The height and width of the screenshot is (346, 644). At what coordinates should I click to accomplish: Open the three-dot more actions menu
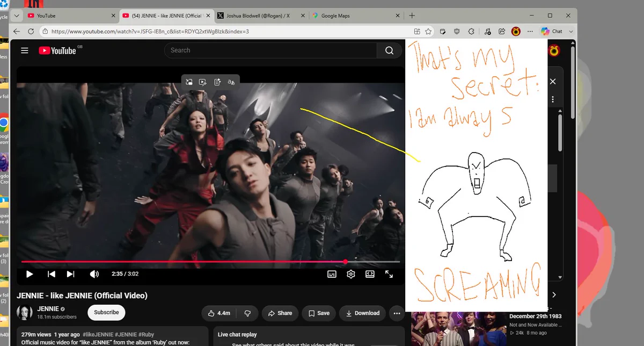click(x=397, y=313)
